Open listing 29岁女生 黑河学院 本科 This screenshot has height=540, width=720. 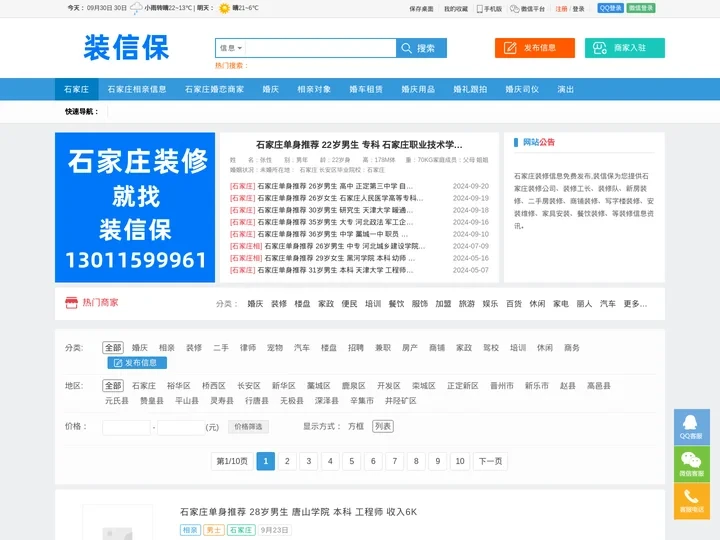pyautogui.click(x=340, y=258)
